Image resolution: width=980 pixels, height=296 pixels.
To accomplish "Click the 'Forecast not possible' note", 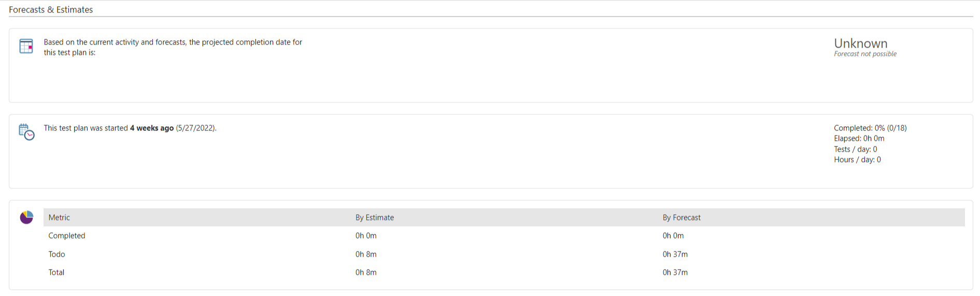I will pyautogui.click(x=865, y=54).
